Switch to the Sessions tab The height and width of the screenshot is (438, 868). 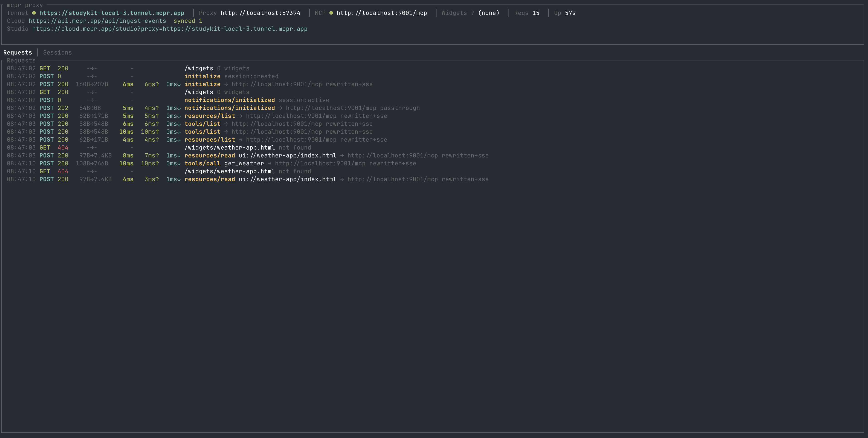tap(57, 52)
